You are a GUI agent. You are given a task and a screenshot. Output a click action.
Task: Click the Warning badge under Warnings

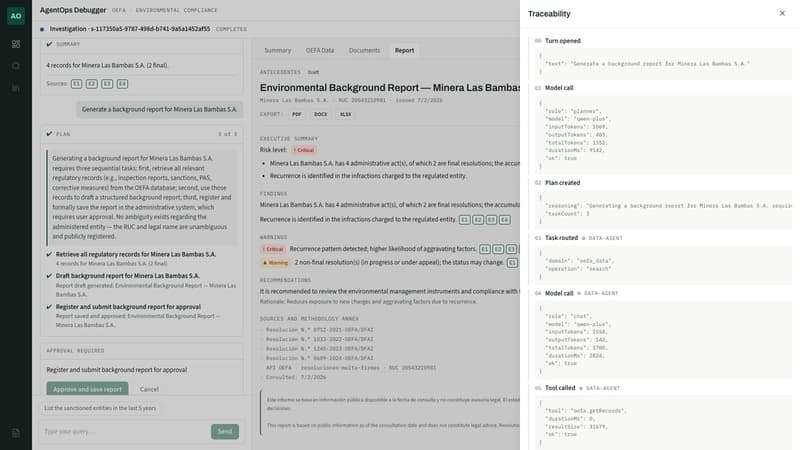pyautogui.click(x=276, y=263)
